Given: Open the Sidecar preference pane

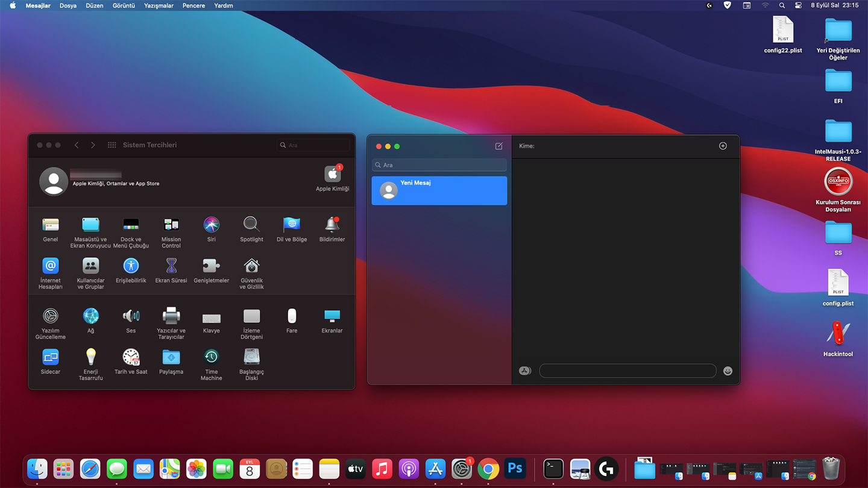Looking at the screenshot, I should coord(51,357).
